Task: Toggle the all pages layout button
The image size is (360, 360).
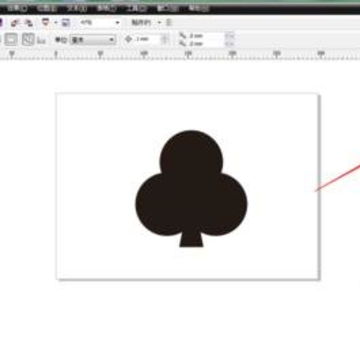Action: [x=28, y=40]
